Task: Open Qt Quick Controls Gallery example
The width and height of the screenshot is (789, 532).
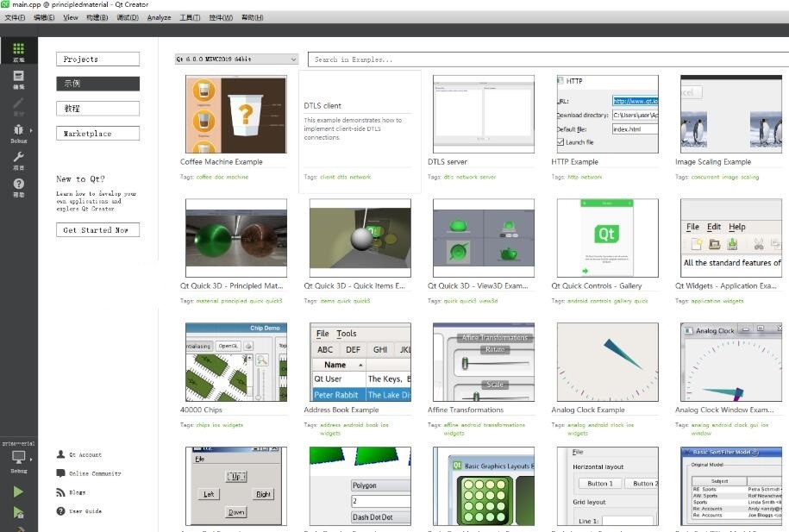Action: point(607,238)
